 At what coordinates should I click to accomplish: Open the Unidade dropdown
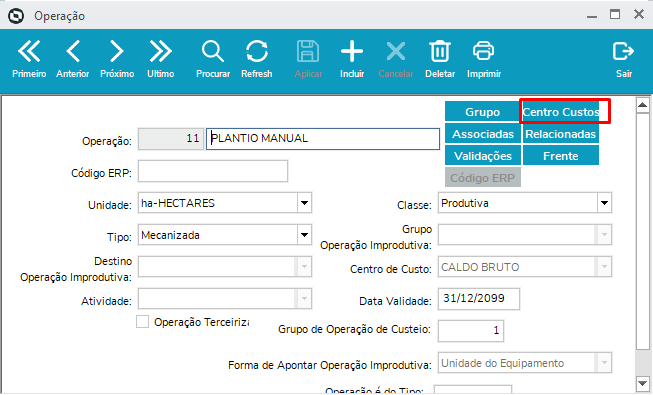pyautogui.click(x=304, y=203)
